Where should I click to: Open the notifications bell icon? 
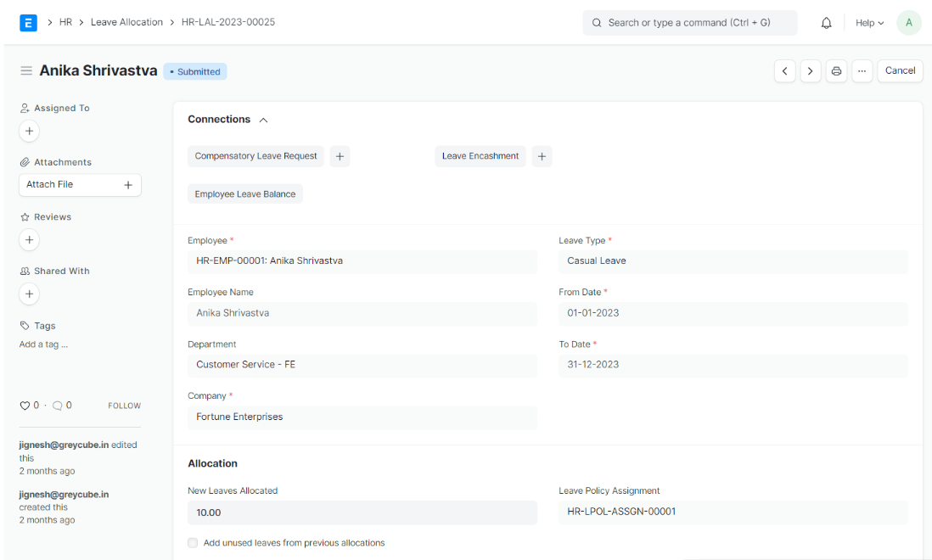coord(826,23)
